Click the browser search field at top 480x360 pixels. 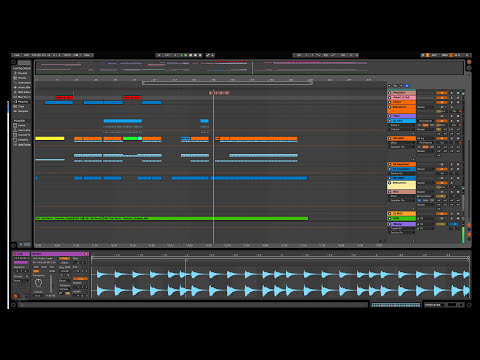tap(24, 63)
